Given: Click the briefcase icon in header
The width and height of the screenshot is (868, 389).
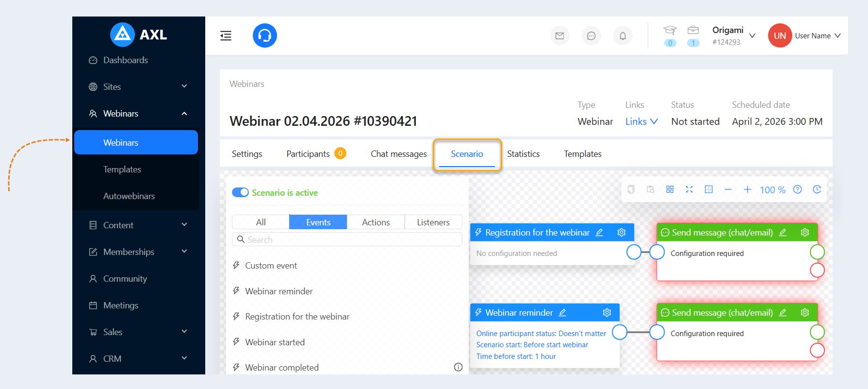Looking at the screenshot, I should click(x=693, y=30).
